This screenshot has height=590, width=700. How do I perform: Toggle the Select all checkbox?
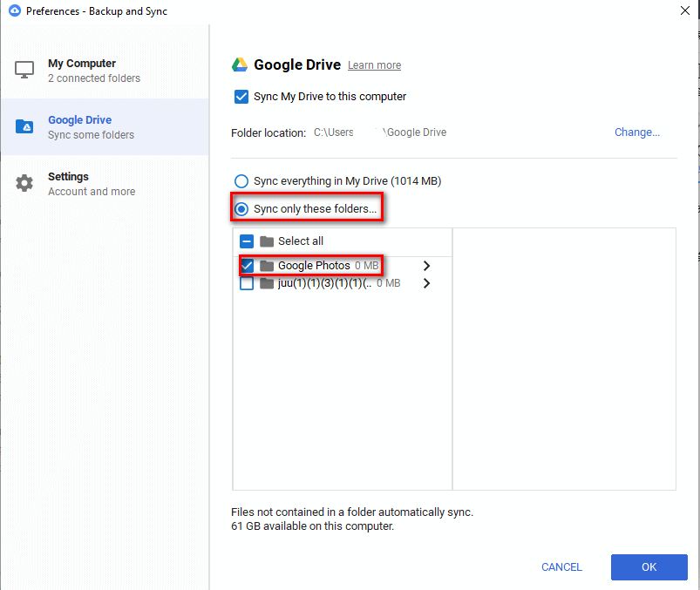[247, 241]
